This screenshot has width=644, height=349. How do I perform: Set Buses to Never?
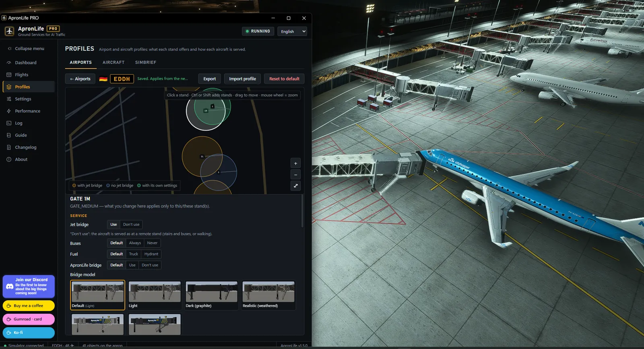[x=152, y=243]
